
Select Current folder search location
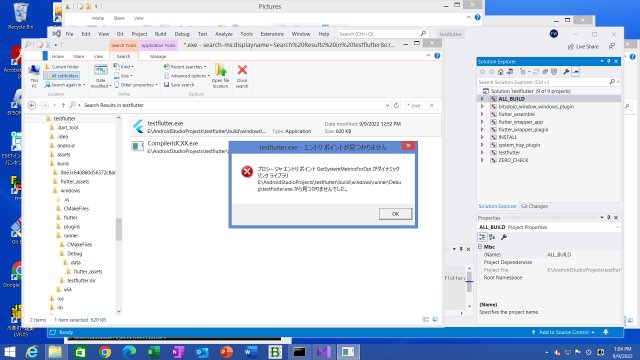coord(62,67)
